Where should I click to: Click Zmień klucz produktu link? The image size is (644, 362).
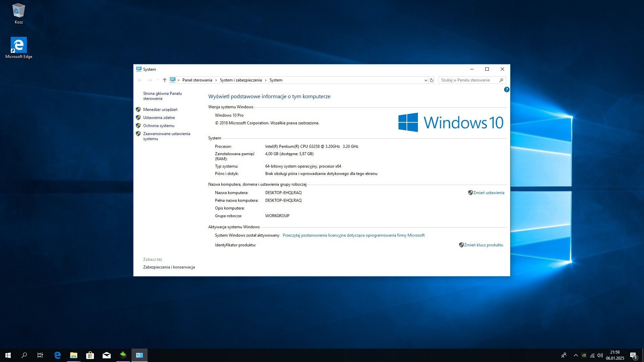(x=483, y=245)
